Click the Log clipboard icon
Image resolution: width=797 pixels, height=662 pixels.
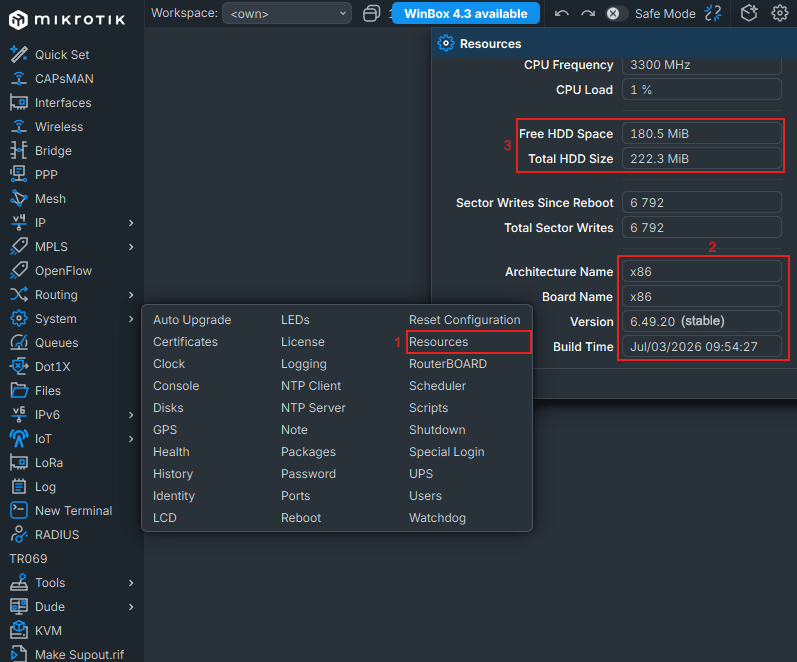(x=19, y=487)
